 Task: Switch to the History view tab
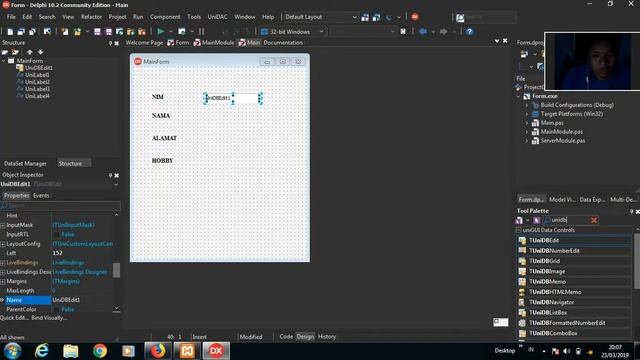pos(327,337)
